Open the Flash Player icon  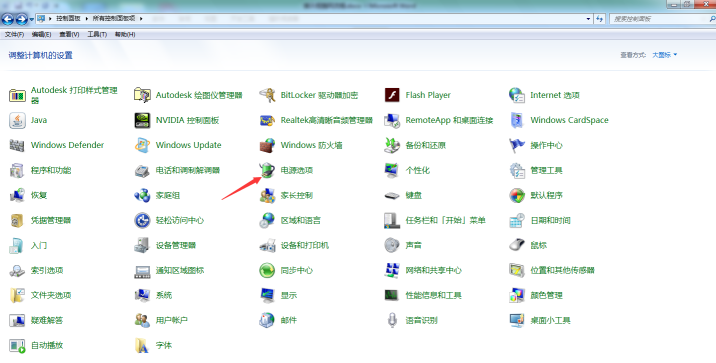392,95
